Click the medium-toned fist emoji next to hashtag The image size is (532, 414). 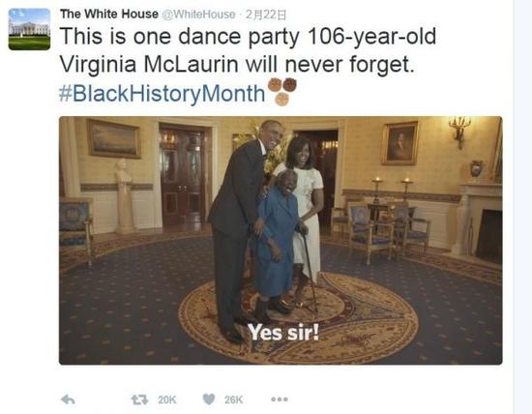click(x=275, y=85)
